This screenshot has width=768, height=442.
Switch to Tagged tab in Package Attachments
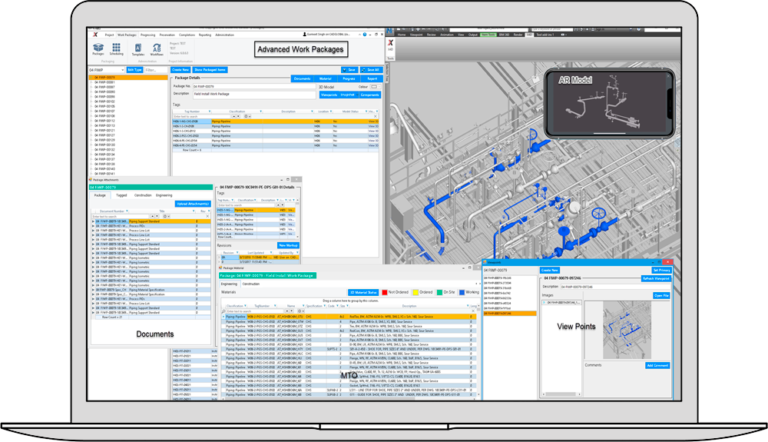(x=121, y=195)
